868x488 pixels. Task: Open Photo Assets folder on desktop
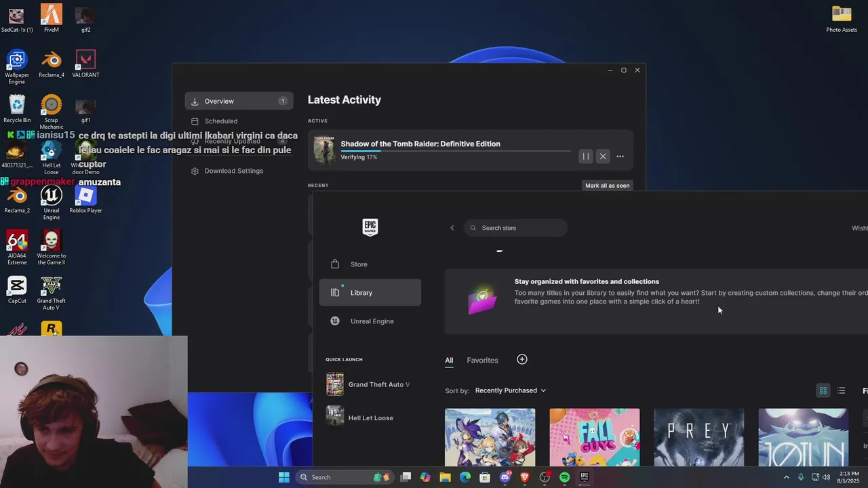pos(842,18)
